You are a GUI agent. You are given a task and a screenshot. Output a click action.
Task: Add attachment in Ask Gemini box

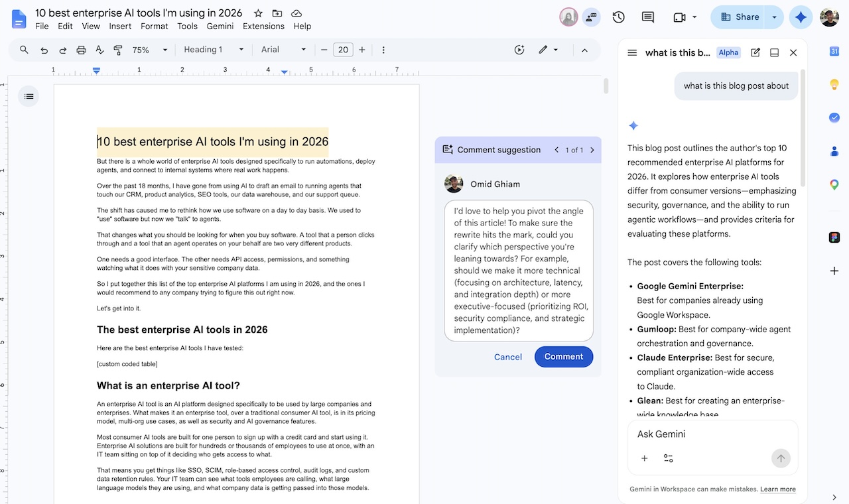644,458
